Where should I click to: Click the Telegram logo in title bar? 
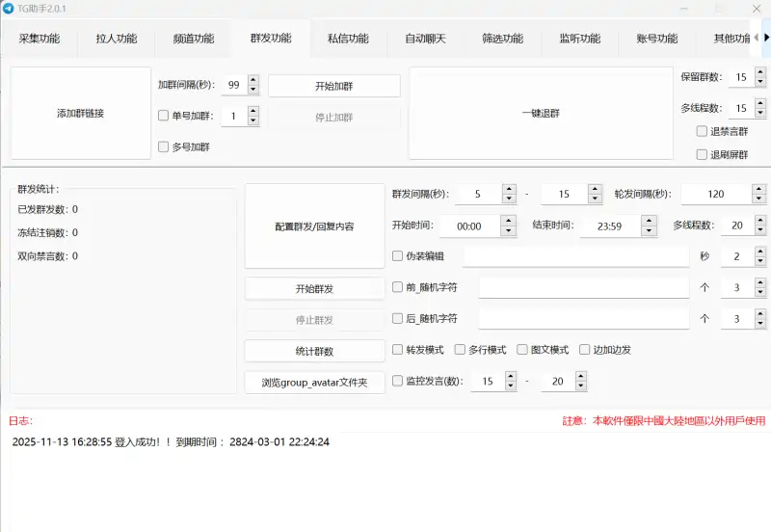pos(8,9)
